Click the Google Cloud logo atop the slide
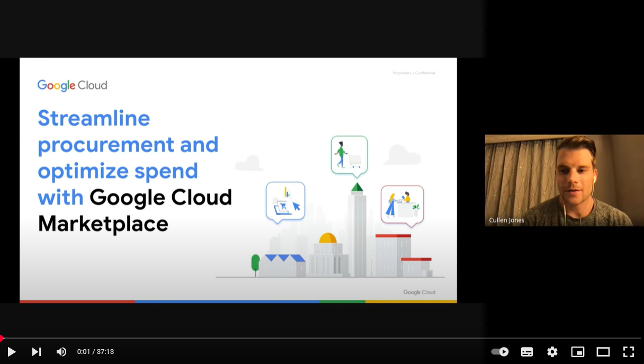 click(72, 85)
